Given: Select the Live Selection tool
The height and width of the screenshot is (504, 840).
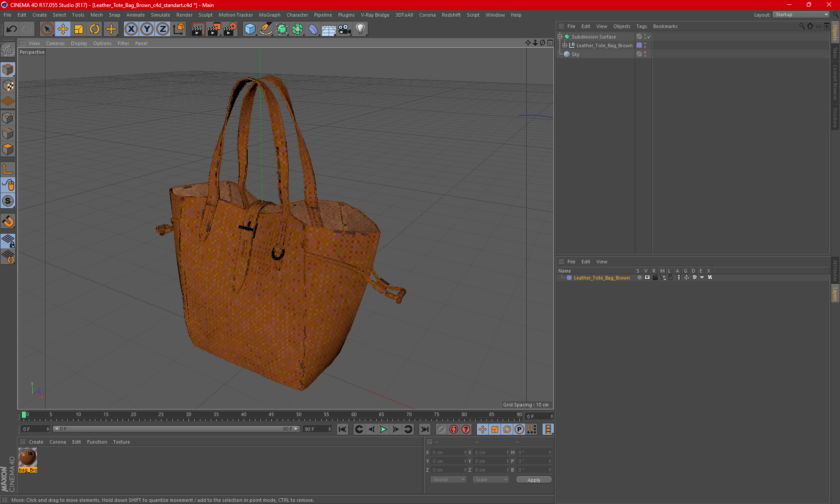Looking at the screenshot, I should (47, 29).
